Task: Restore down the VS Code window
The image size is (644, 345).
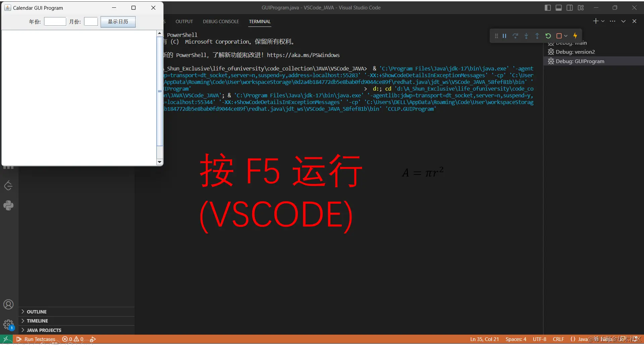Action: tap(615, 8)
